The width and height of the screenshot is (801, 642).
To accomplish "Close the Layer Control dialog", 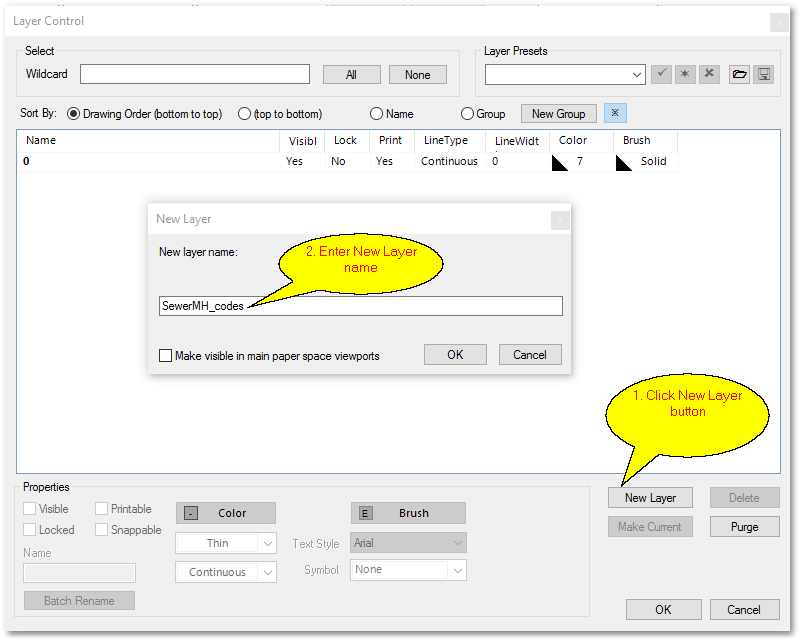I will (779, 22).
